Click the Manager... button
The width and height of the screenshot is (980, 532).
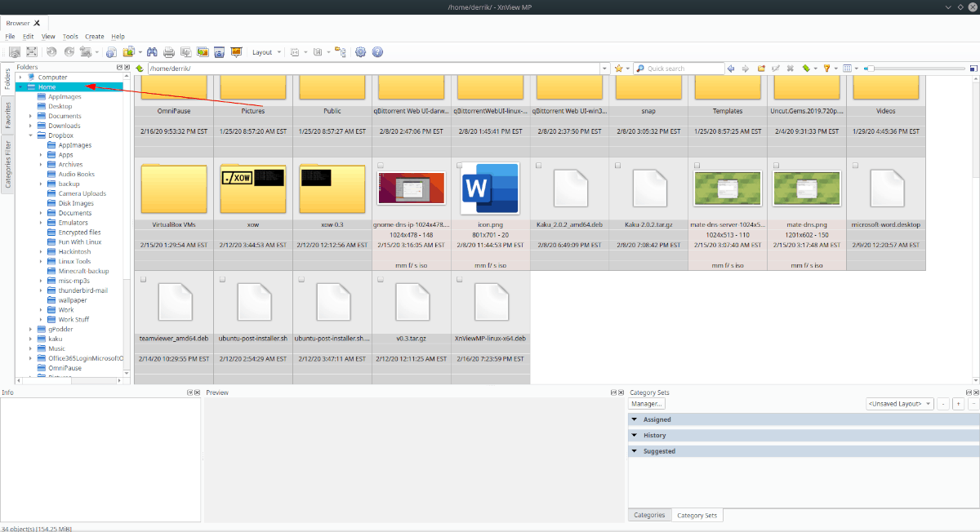(x=647, y=404)
